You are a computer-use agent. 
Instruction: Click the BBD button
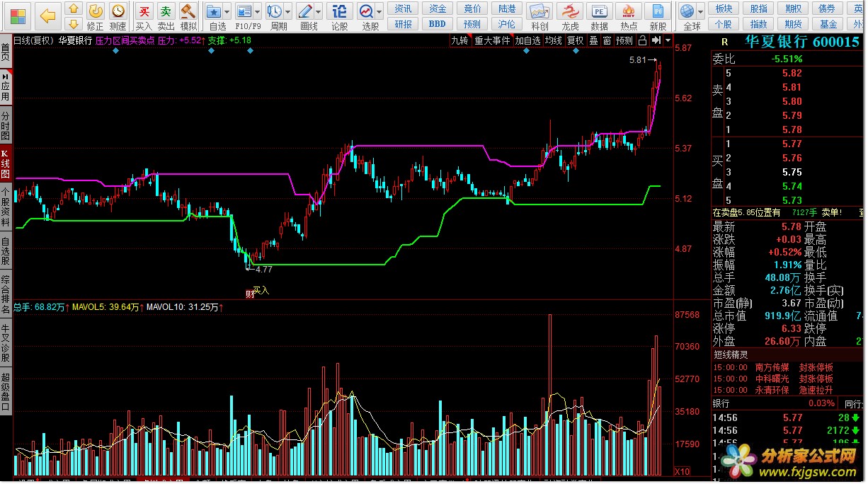pyautogui.click(x=438, y=24)
